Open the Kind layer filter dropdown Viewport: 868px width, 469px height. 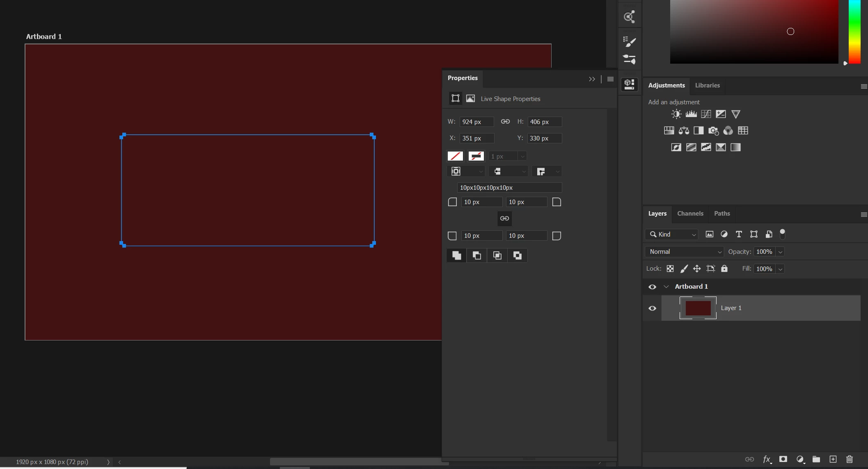point(671,234)
